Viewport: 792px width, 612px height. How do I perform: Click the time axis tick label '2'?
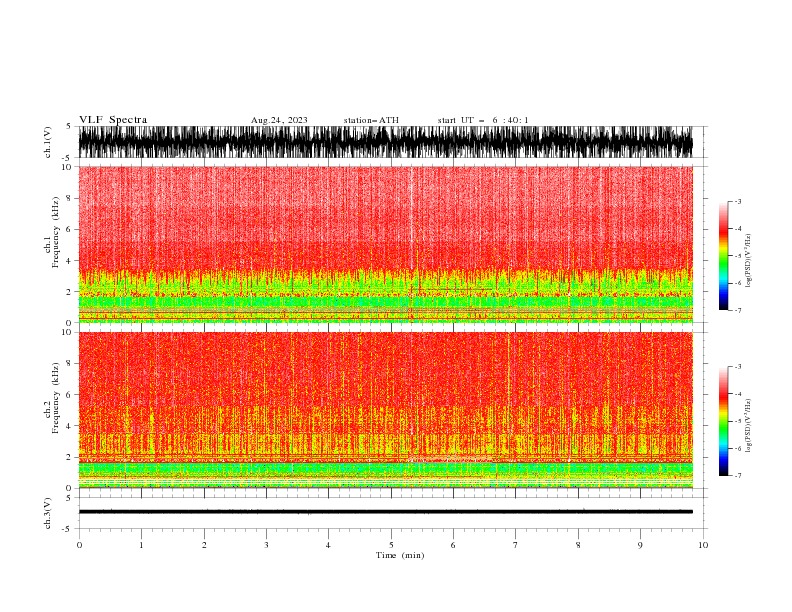pos(204,545)
